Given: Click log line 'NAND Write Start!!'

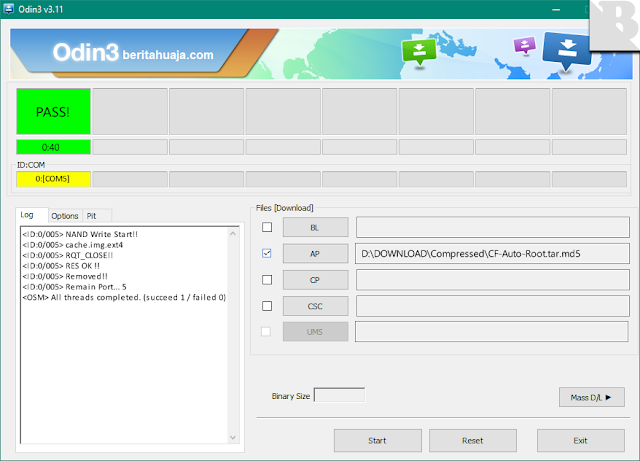Looking at the screenshot, I should [80, 234].
